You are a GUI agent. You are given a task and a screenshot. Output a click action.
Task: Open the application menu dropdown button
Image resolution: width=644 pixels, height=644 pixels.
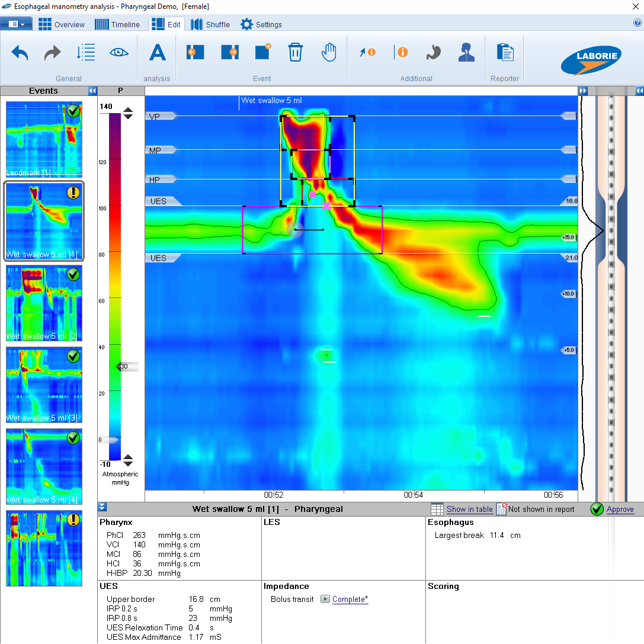tap(17, 24)
